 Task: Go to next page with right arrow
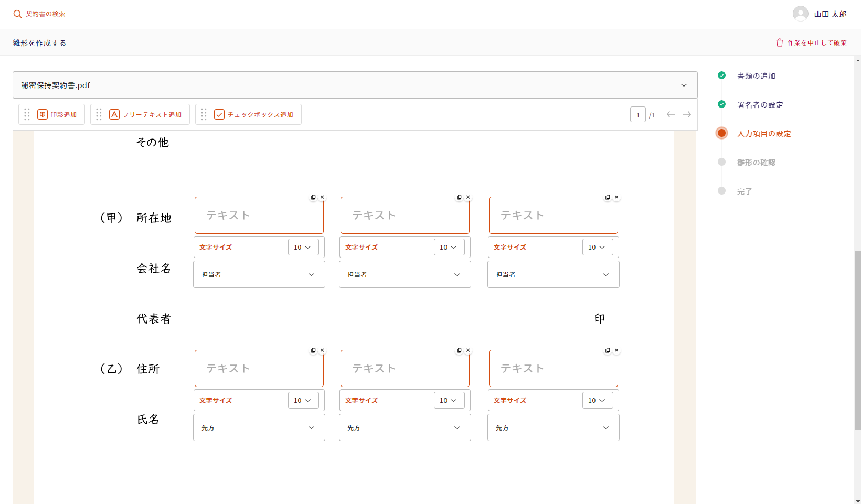pyautogui.click(x=687, y=114)
